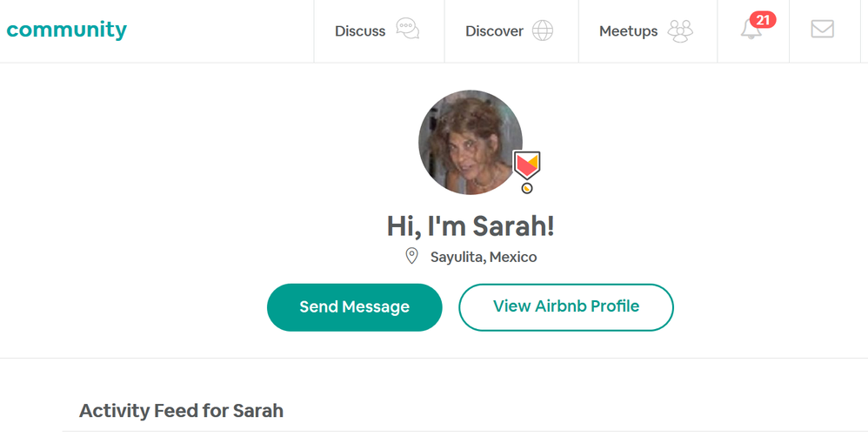The height and width of the screenshot is (437, 868).
Task: Click View Airbnb Profile button
Action: point(566,306)
